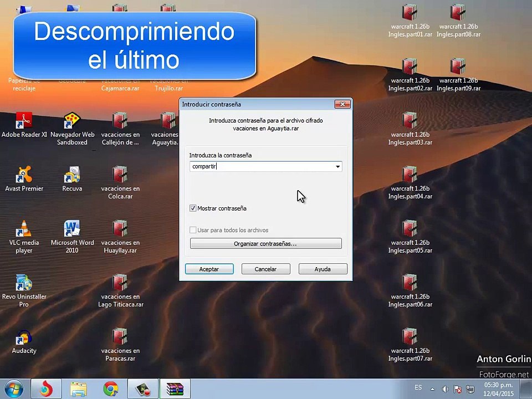Select the vacaciones en Paracas.rar file
This screenshot has width=532, height=399.
pyautogui.click(x=120, y=345)
